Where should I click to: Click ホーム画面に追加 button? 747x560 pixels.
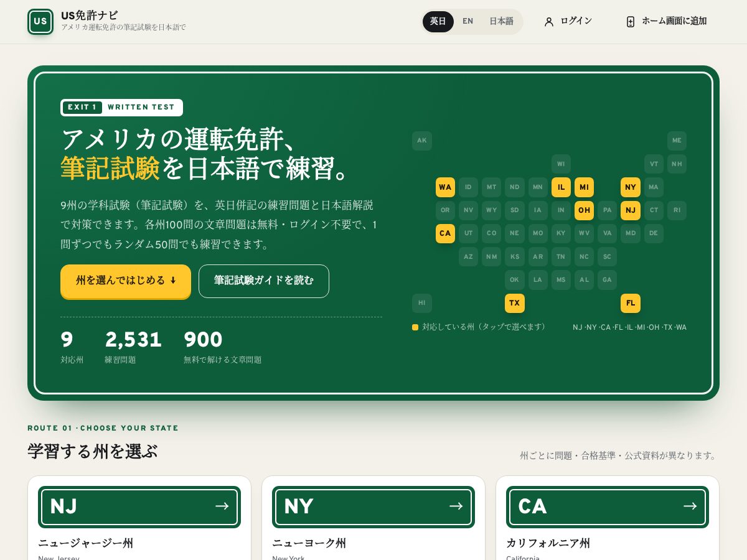(666, 22)
